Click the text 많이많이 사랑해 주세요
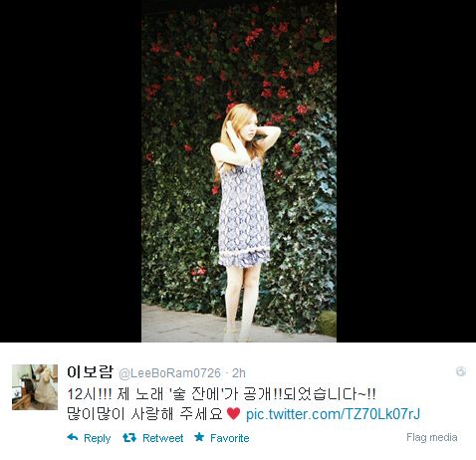Image resolution: width=476 pixels, height=460 pixels. (x=144, y=414)
